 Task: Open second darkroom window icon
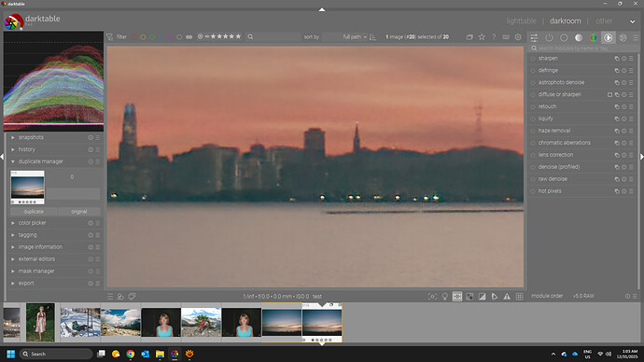(132, 297)
